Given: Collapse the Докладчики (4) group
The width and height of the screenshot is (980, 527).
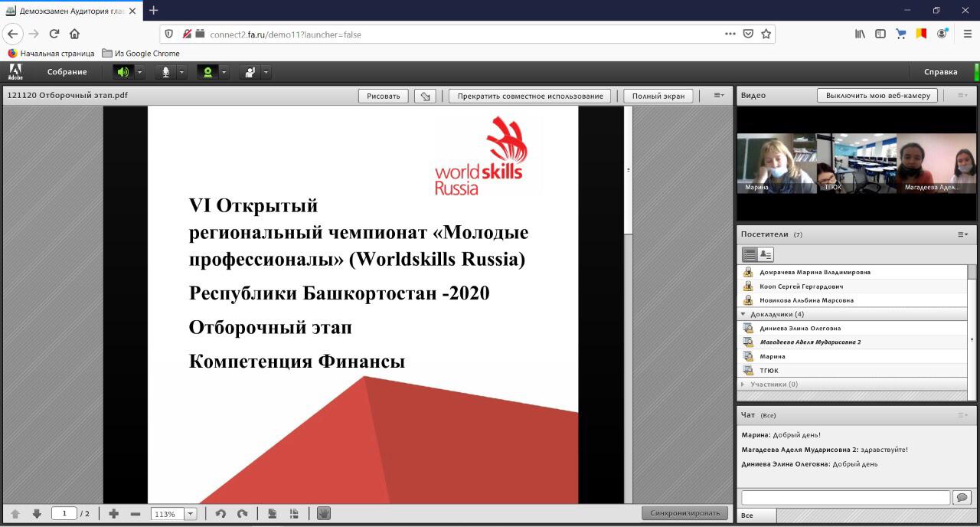Looking at the screenshot, I should tap(743, 314).
